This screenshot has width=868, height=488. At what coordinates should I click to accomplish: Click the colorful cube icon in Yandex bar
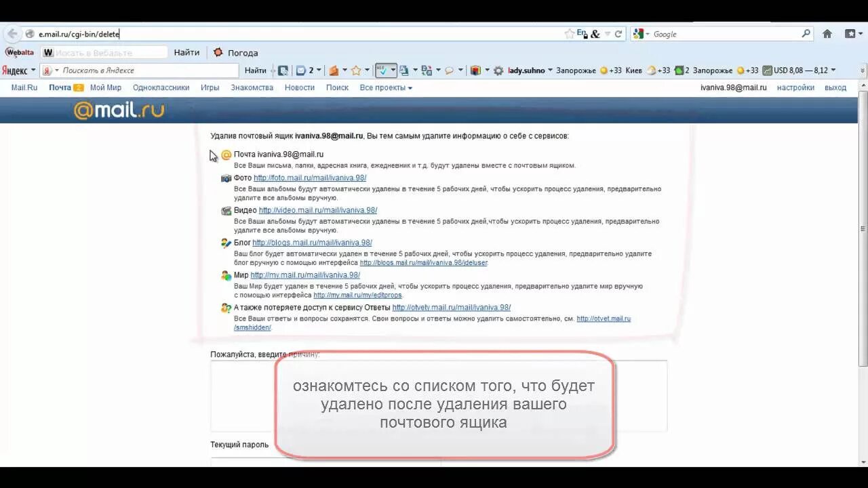pyautogui.click(x=476, y=70)
